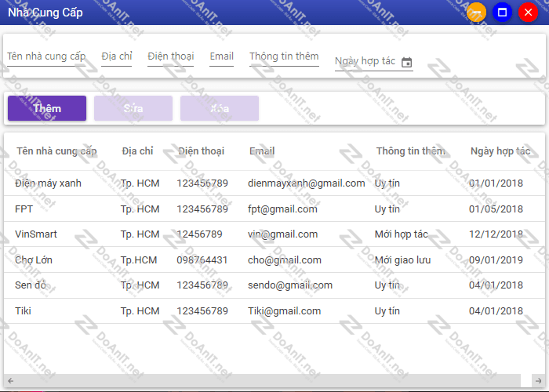Viewport: 549px width, 392px height.
Task: Click the Nhà Cung Cấp window title
Action: click(45, 13)
